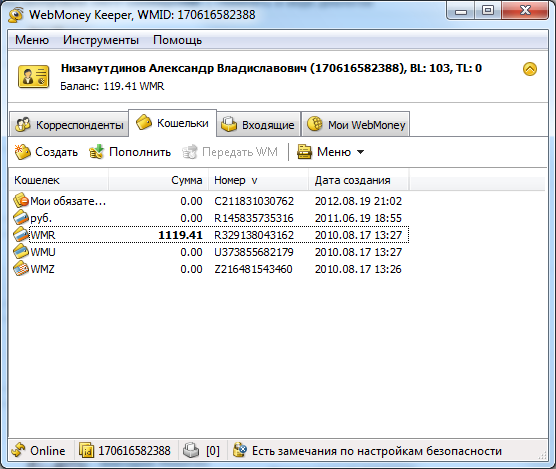Image resolution: width=556 pixels, height=469 pixels.
Task: Click the WMID identifier icon in status bar
Action: (x=86, y=451)
